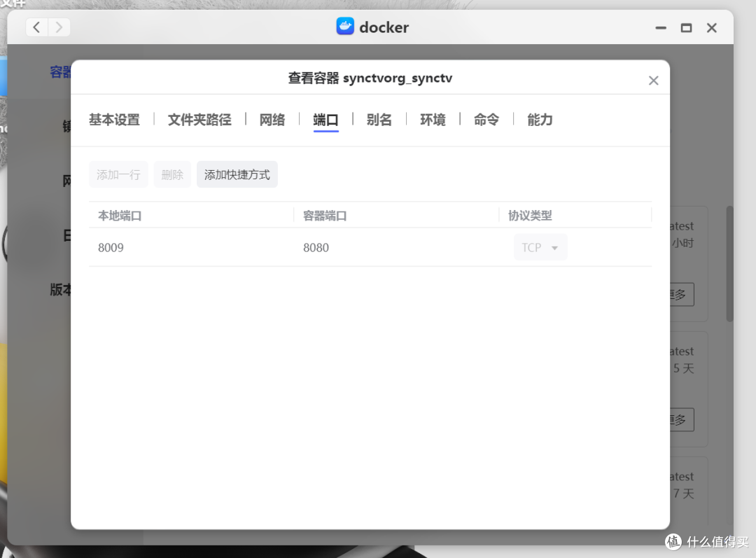This screenshot has width=756, height=558.
Task: Close the docker window
Action: point(712,28)
